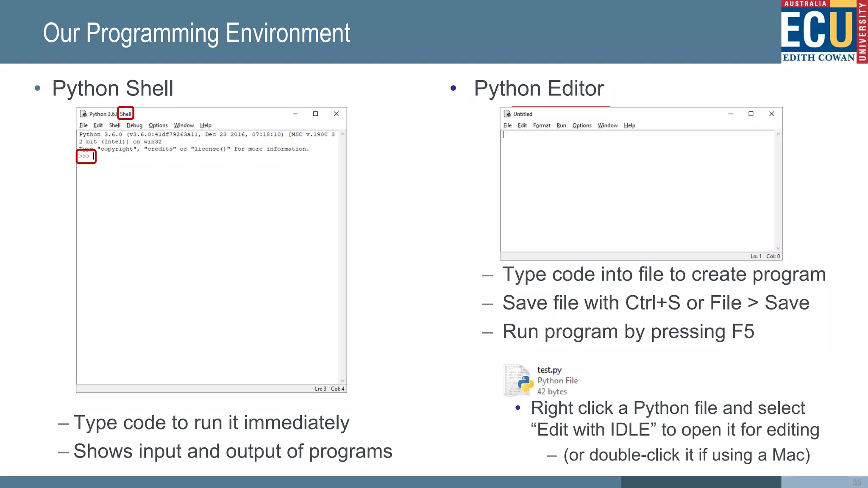This screenshot has width=868, height=488.
Task: Click the Untitled editor window title icon
Action: click(507, 114)
